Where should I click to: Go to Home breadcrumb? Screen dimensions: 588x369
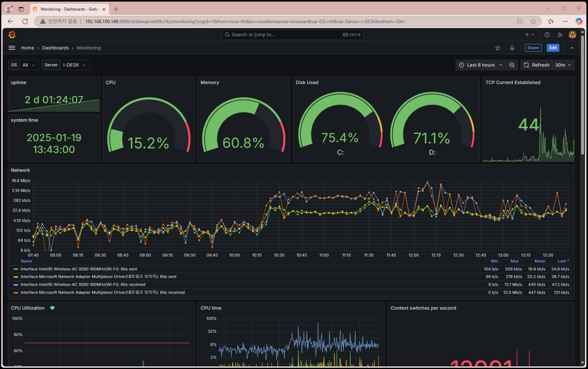coord(28,48)
